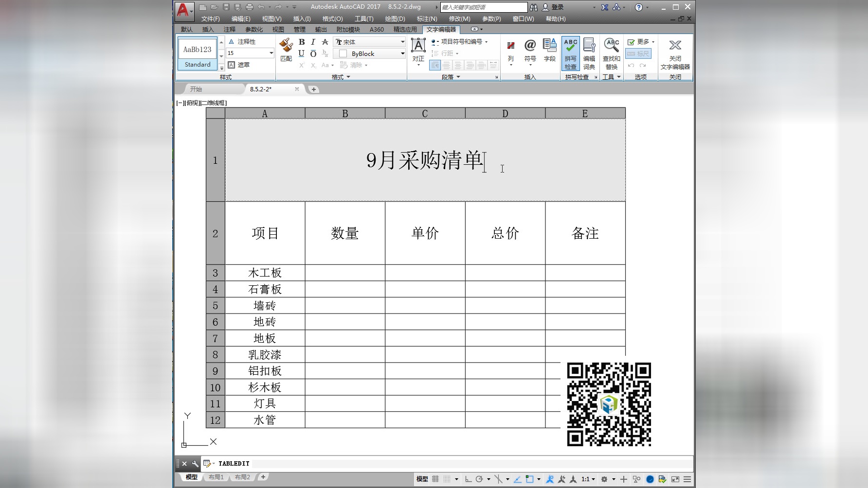Click the Plot/Print icon in quick access toolbar
This screenshot has height=488, width=868.
250,7
